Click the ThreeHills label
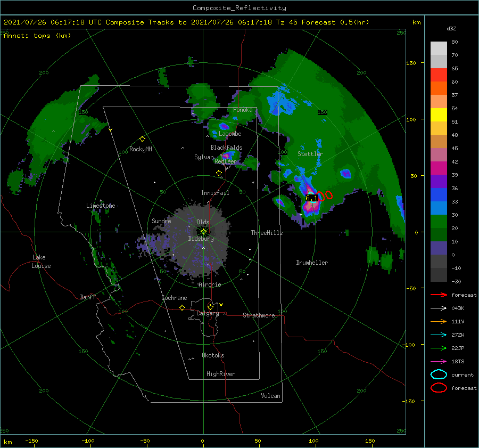The height and width of the screenshot is (448, 479). [267, 233]
